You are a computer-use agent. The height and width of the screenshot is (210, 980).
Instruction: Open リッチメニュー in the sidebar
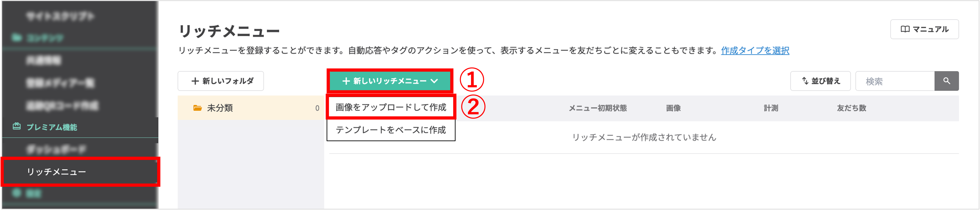[x=56, y=172]
